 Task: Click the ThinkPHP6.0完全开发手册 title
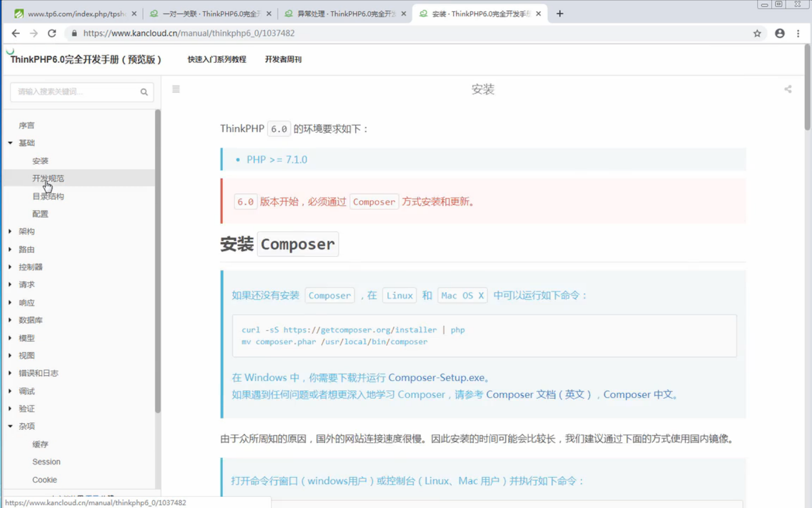[x=86, y=60]
